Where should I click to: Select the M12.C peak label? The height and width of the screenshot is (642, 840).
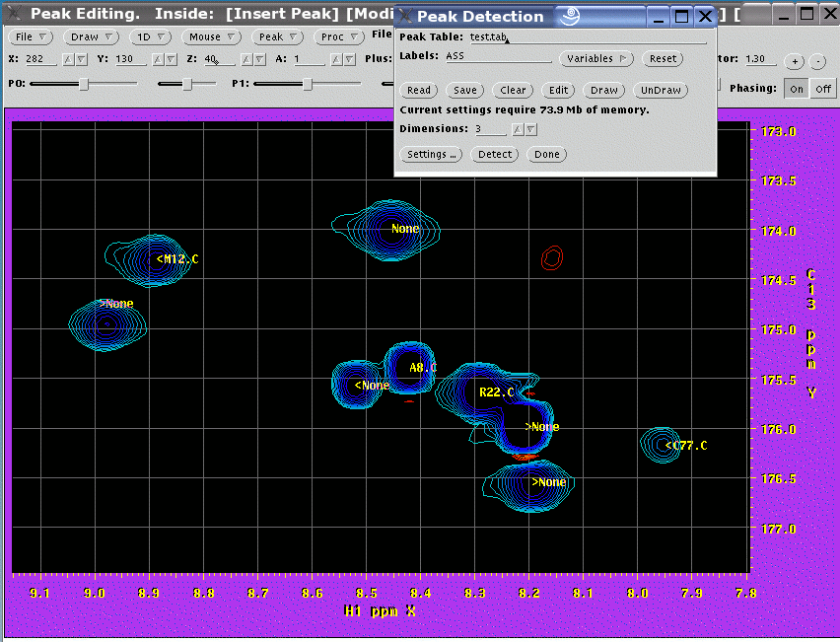point(177,259)
